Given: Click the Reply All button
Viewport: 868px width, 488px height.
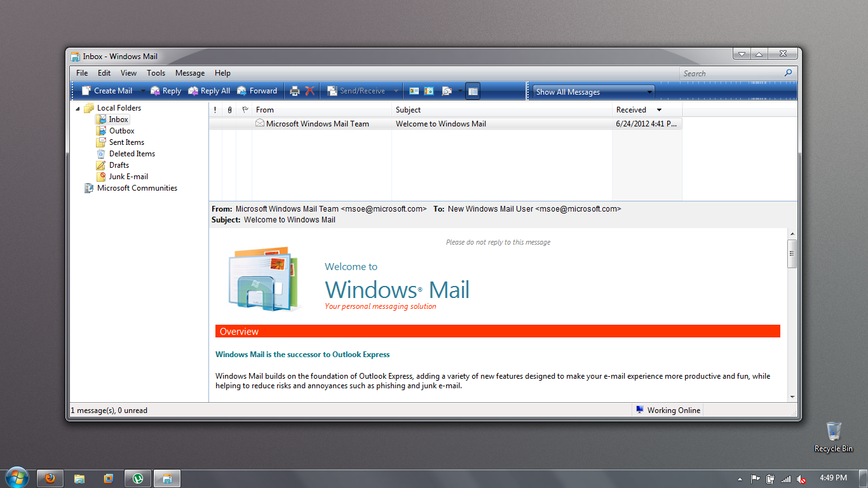Looking at the screenshot, I should (209, 90).
